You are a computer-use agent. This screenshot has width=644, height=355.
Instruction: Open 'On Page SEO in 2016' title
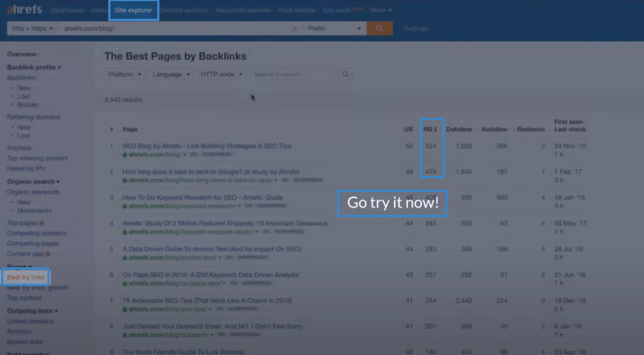pyautogui.click(x=211, y=275)
